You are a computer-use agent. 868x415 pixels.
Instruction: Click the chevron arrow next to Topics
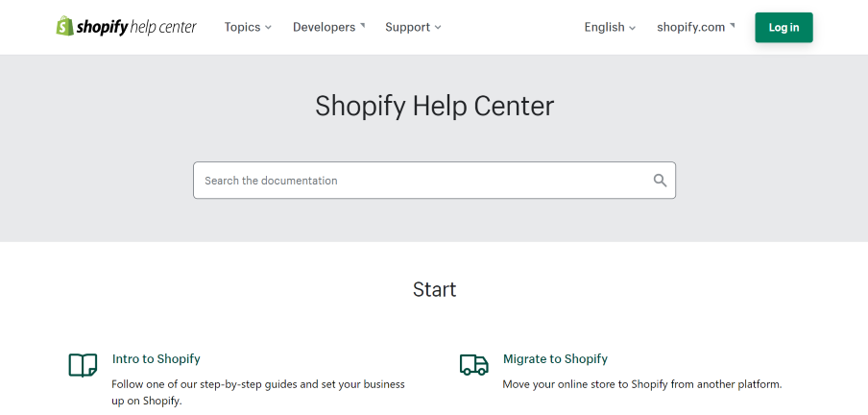click(x=268, y=28)
